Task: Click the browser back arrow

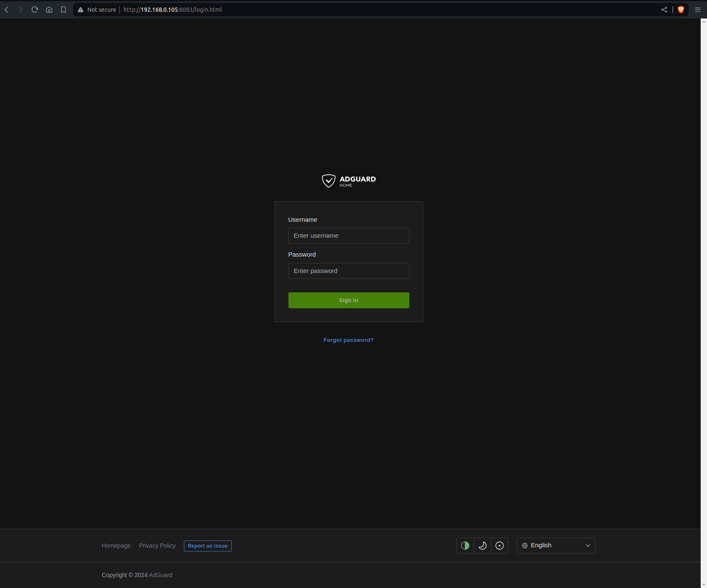Action: pyautogui.click(x=7, y=10)
